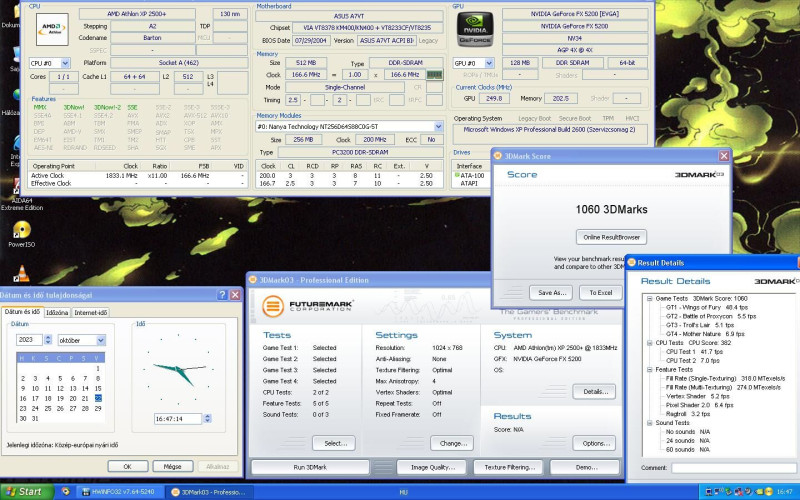This screenshot has height=500, width=800.
Task: Click the 3DMark Score window title icon
Action: click(498, 156)
